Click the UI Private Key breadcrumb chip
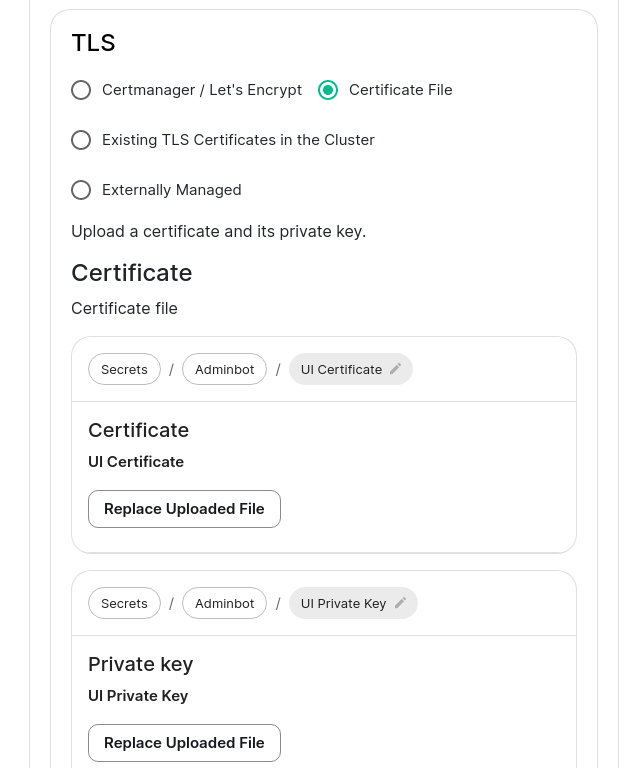641x768 pixels. (x=353, y=603)
